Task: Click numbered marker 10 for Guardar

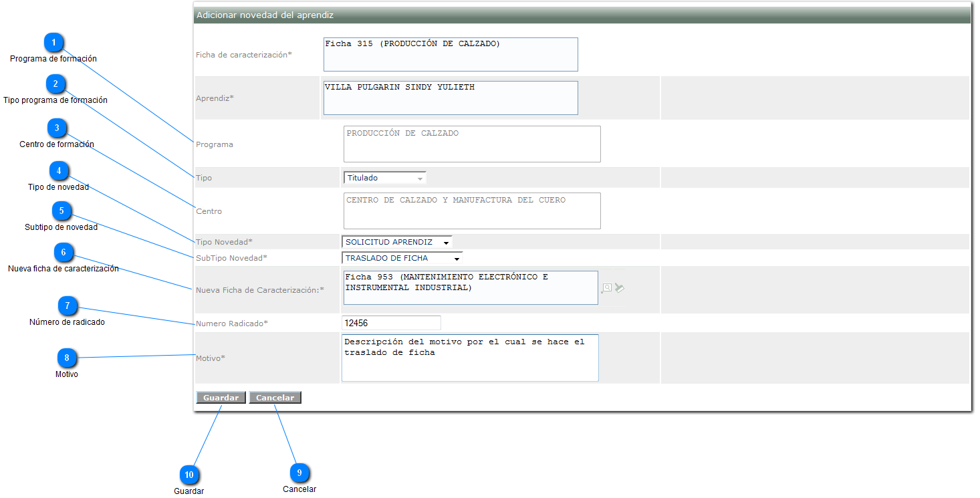Action: 189,475
